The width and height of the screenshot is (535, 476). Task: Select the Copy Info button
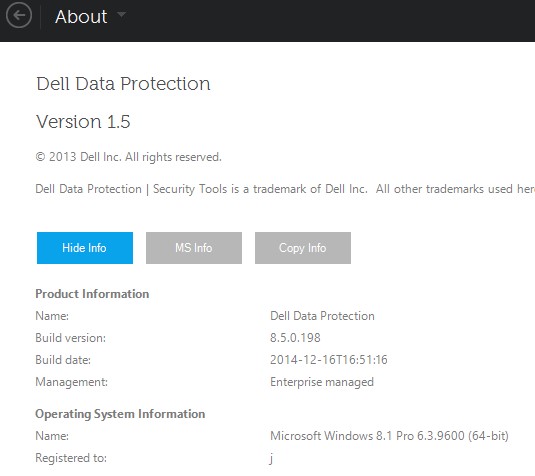pos(303,248)
